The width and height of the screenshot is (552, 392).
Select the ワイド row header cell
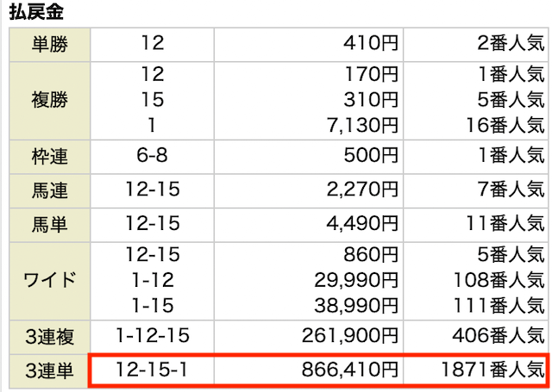50,281
